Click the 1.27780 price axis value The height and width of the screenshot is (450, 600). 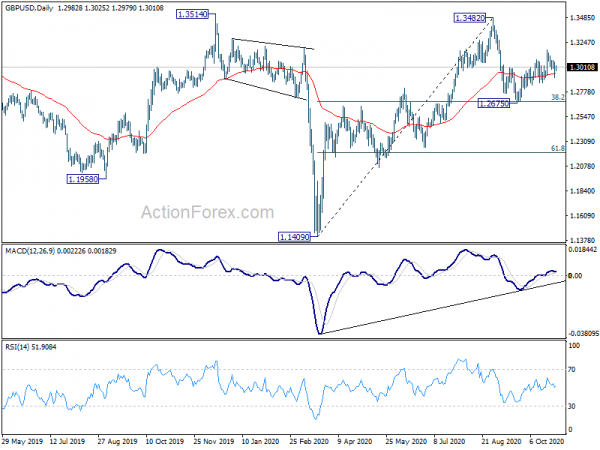pyautogui.click(x=582, y=92)
